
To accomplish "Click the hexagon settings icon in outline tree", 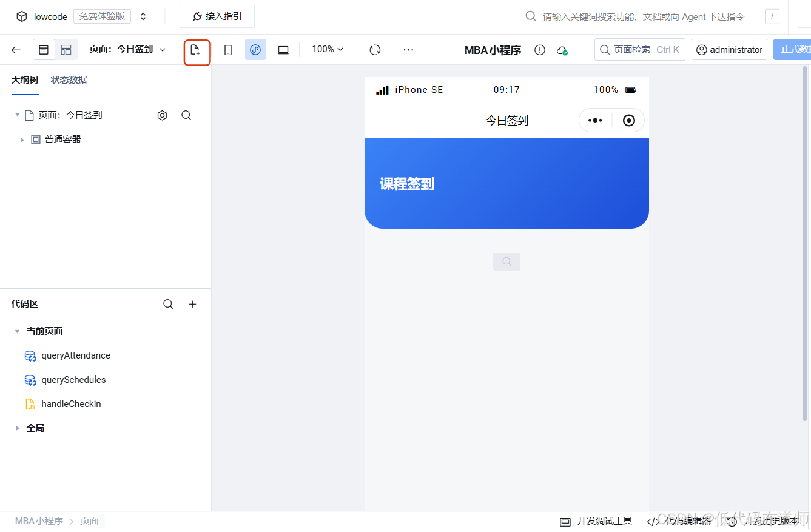I will click(162, 115).
